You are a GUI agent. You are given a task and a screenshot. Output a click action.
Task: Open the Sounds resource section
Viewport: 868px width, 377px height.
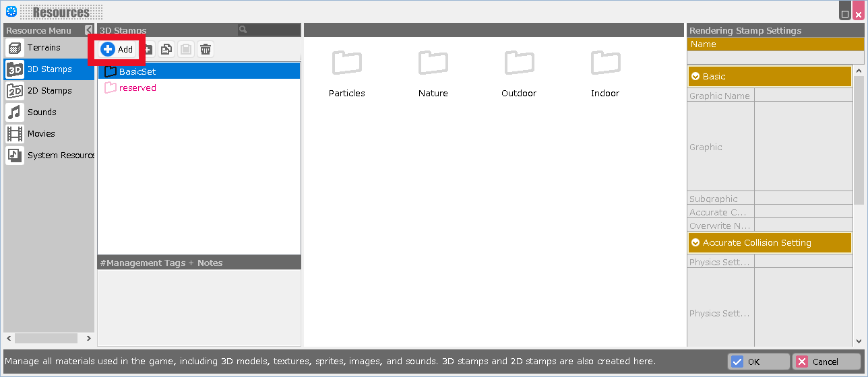tap(41, 112)
